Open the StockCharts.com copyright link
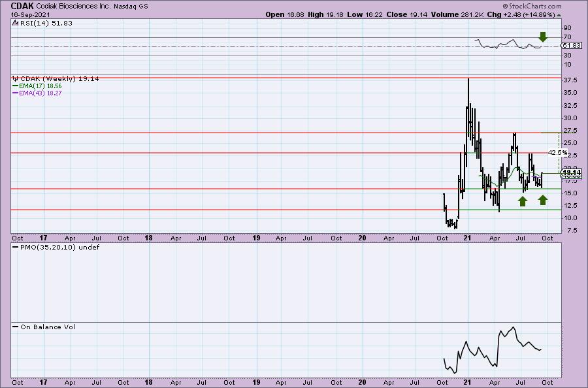This screenshot has width=588, height=388. (x=532, y=6)
